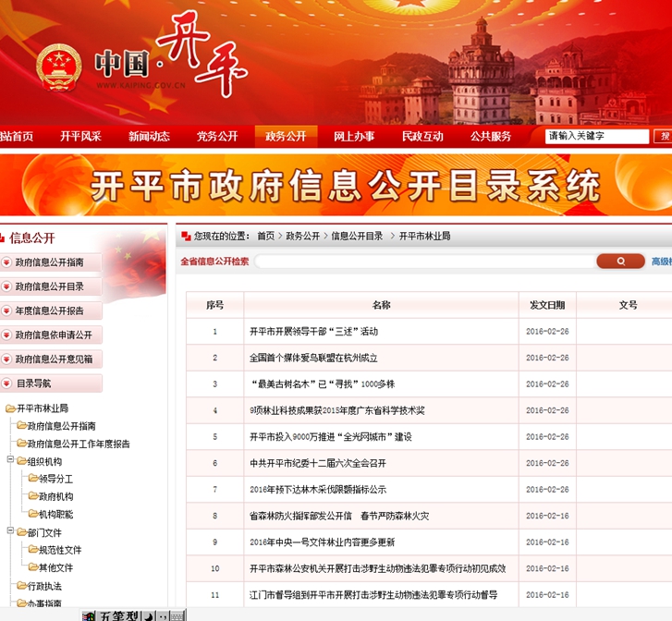
Task: Open the 领导分工 folder icon
Action: tap(33, 479)
